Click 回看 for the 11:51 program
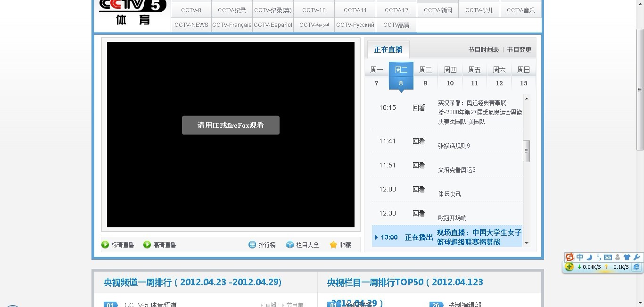The height and width of the screenshot is (307, 644). (419, 165)
